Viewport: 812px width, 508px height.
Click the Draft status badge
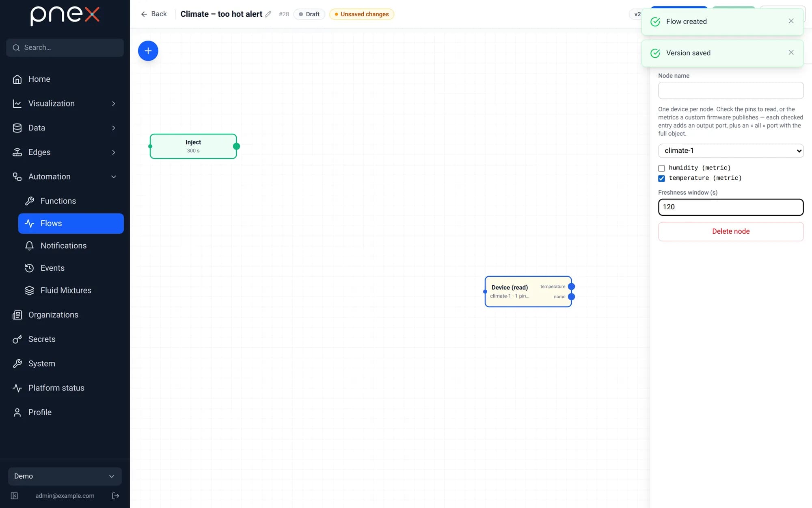point(309,14)
